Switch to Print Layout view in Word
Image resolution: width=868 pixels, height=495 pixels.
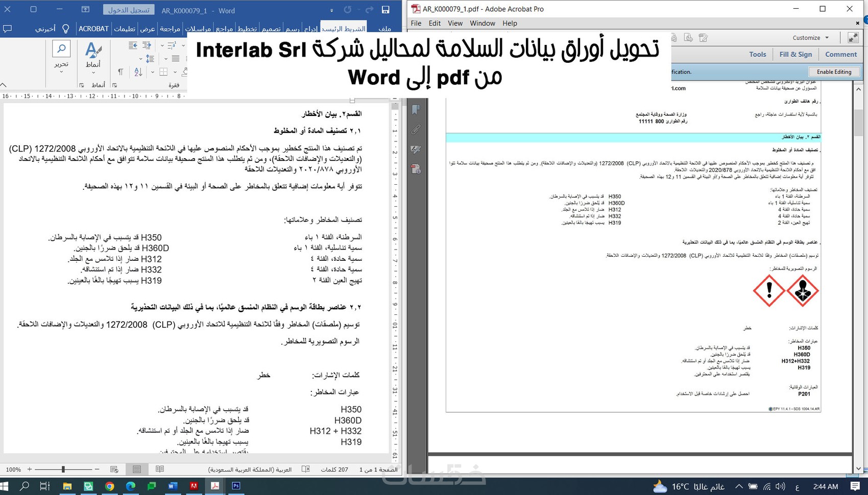tap(137, 469)
